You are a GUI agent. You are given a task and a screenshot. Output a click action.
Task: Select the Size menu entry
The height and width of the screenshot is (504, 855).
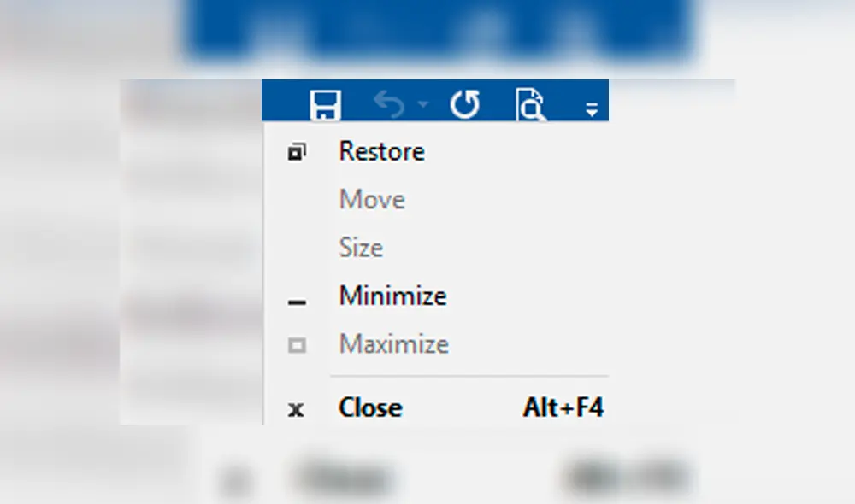pyautogui.click(x=361, y=248)
